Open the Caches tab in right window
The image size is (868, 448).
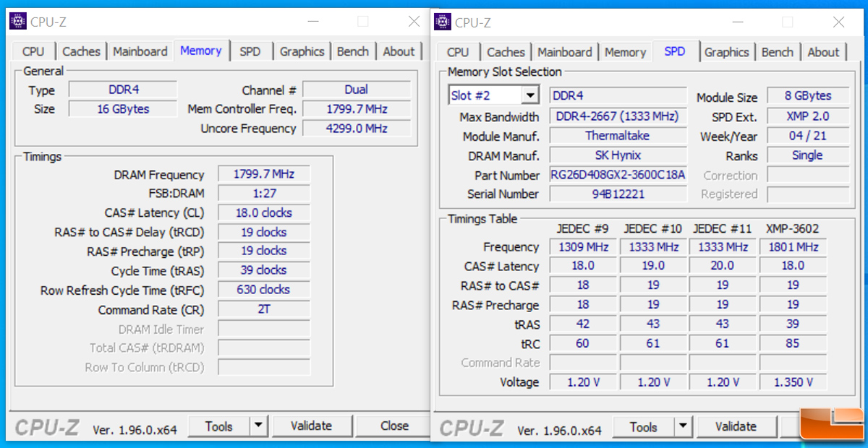(506, 52)
